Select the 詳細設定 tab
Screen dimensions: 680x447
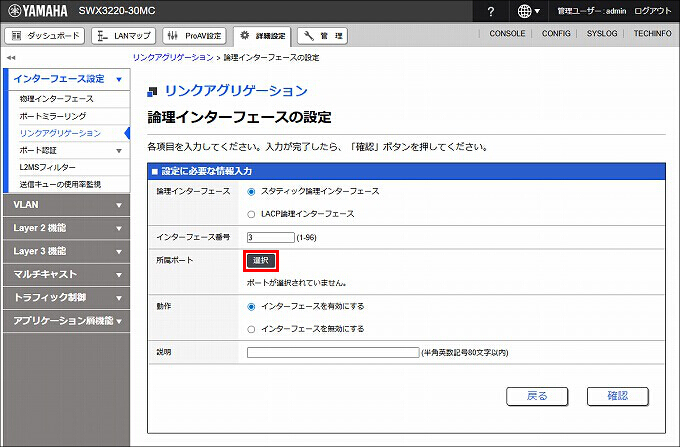click(262, 36)
